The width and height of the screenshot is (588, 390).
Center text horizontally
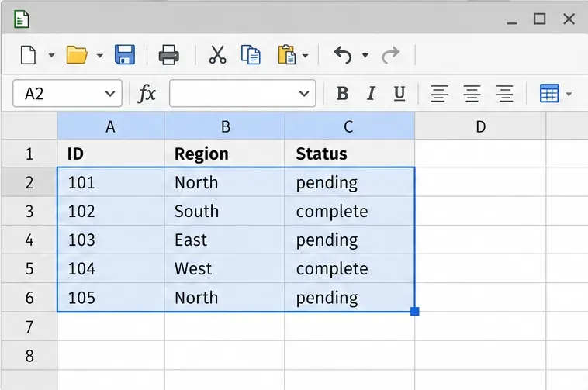472,94
